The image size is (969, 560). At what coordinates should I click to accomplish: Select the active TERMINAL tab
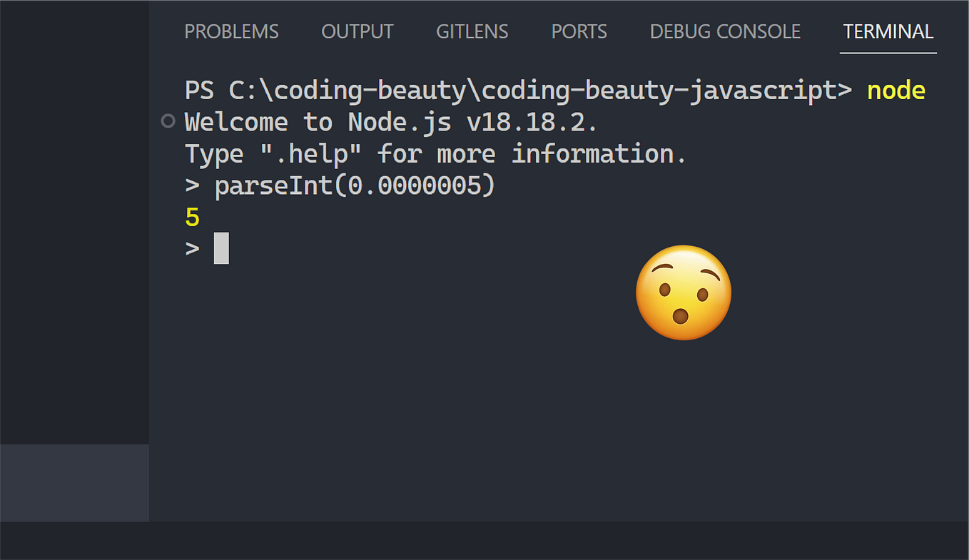(x=888, y=31)
